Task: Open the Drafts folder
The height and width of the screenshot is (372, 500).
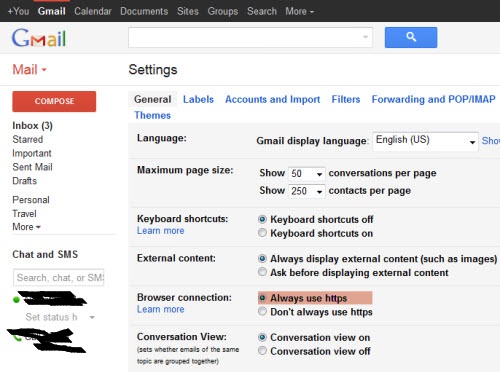Action: tap(24, 181)
